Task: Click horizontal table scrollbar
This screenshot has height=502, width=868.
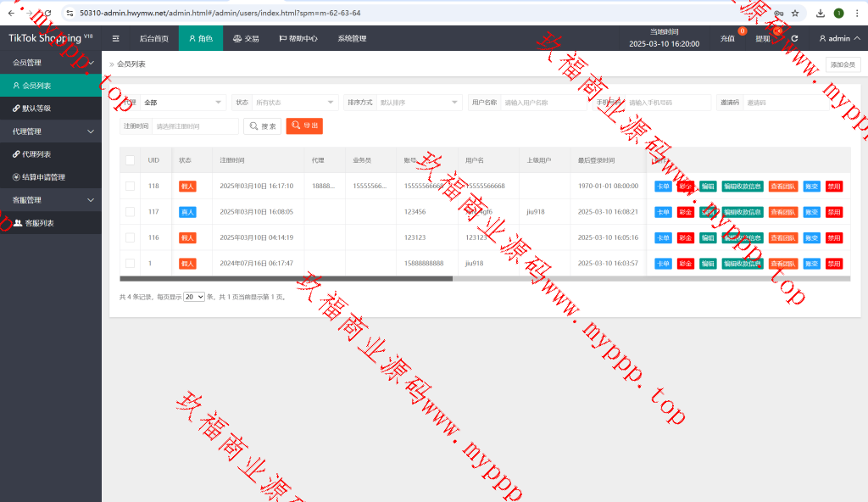Action: click(287, 279)
